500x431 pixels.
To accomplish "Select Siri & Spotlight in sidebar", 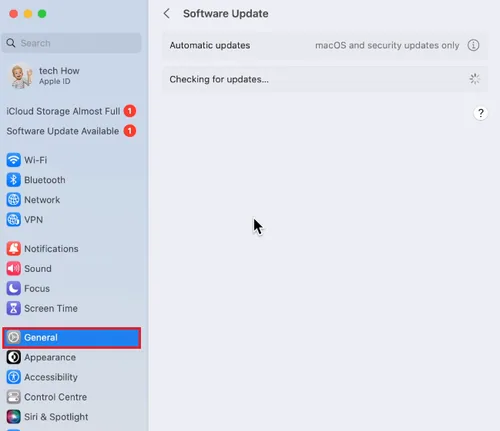I will click(x=71, y=417).
